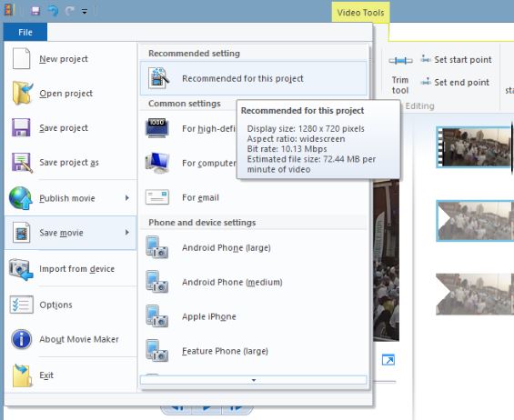
Task: Click the Apple iPhone device icon
Action: coord(157,316)
